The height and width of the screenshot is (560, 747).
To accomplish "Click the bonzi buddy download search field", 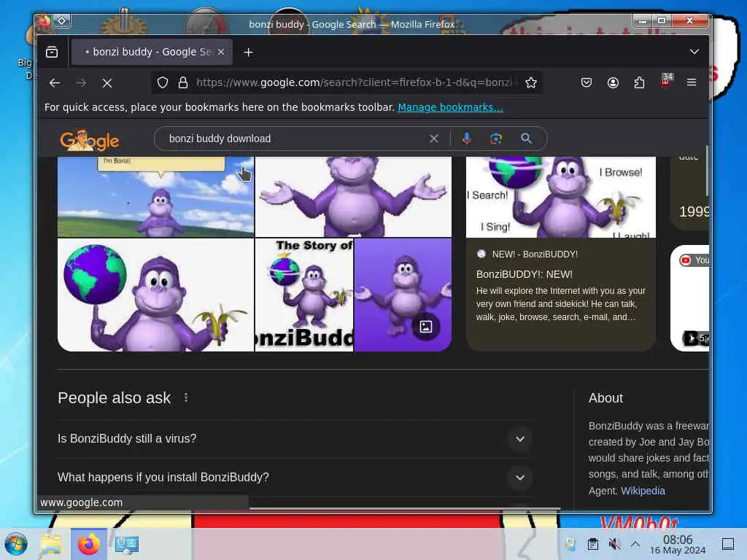I will point(293,139).
